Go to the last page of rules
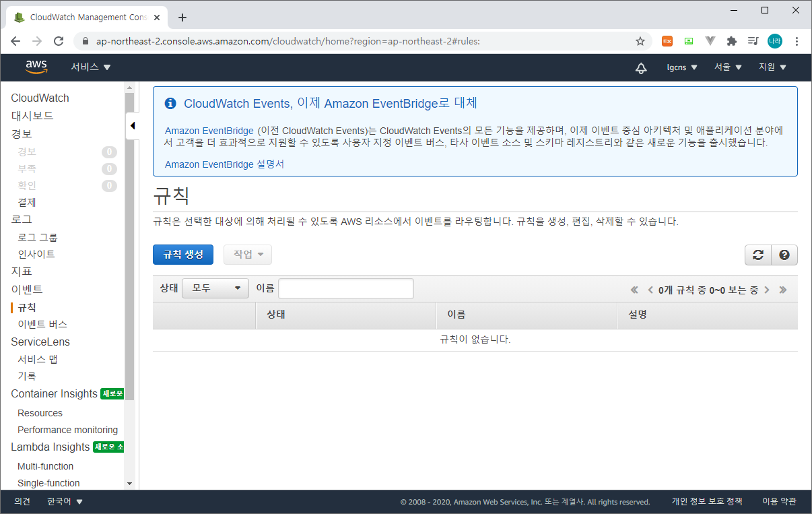 coord(783,290)
